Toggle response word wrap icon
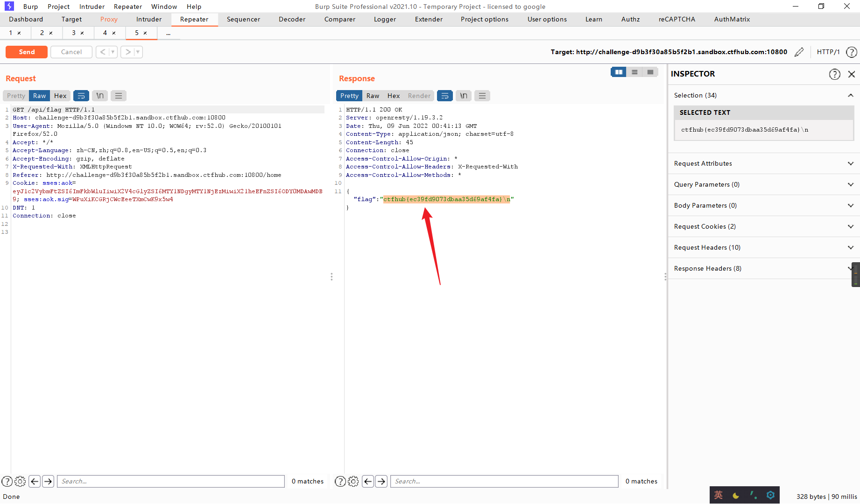The height and width of the screenshot is (504, 860). tap(445, 96)
